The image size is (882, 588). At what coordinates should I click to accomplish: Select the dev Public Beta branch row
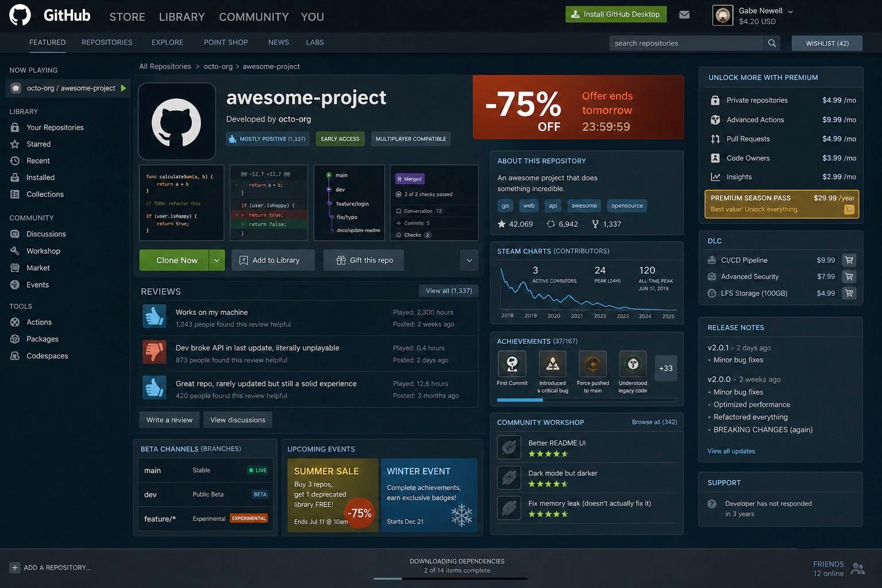[x=205, y=494]
